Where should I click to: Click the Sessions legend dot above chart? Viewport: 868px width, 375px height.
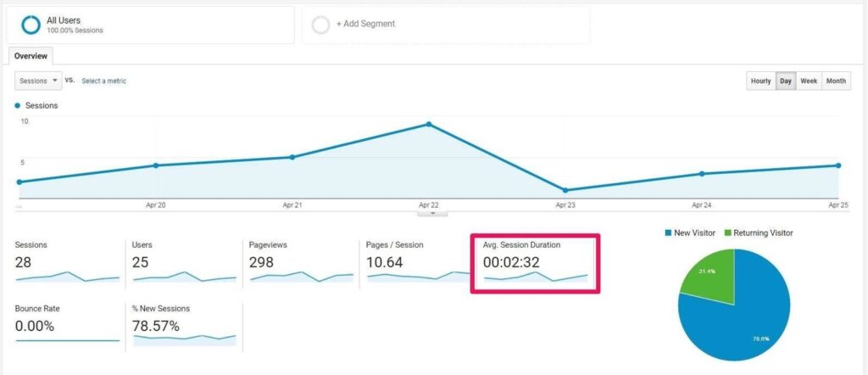[18, 105]
